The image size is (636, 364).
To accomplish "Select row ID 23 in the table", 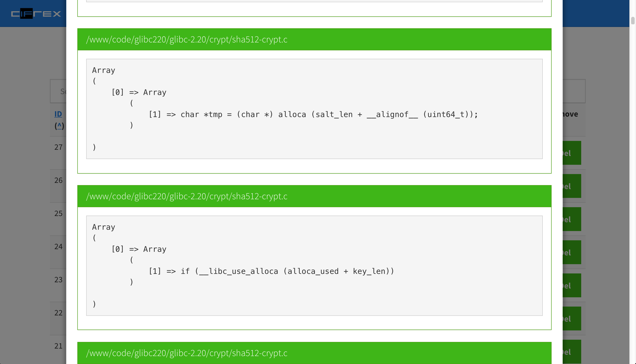I will 58,280.
